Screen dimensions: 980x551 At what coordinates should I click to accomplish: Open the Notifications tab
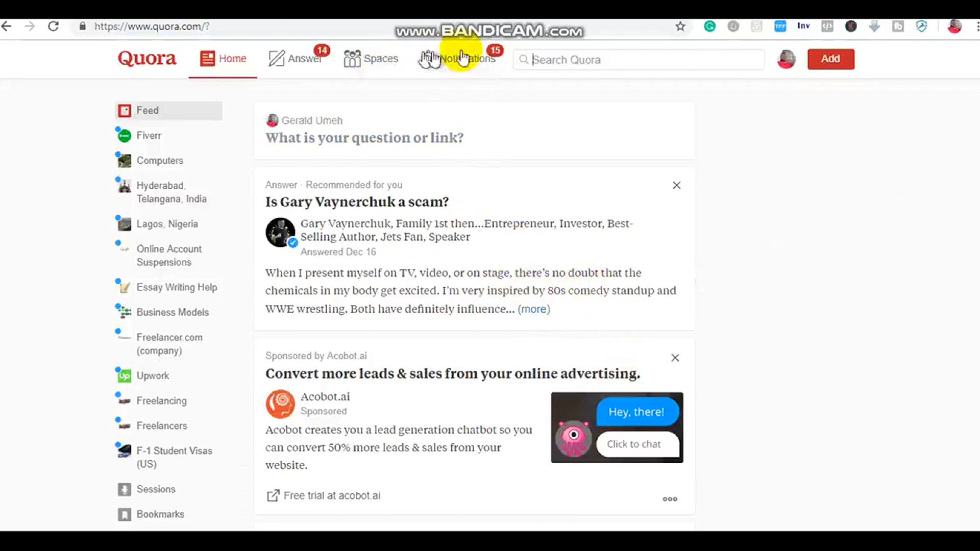(461, 59)
